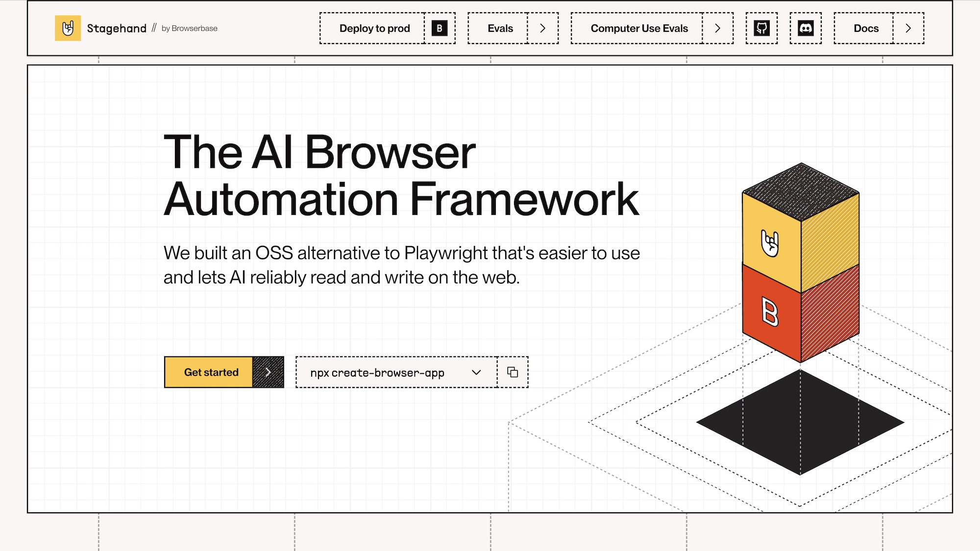Expand the npx command dropdown chevron
980x551 pixels.
tap(476, 373)
